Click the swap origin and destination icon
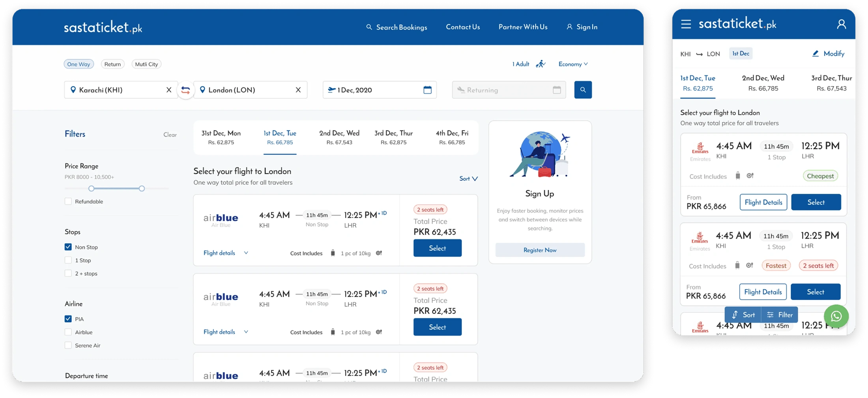868x398 pixels. pyautogui.click(x=185, y=90)
